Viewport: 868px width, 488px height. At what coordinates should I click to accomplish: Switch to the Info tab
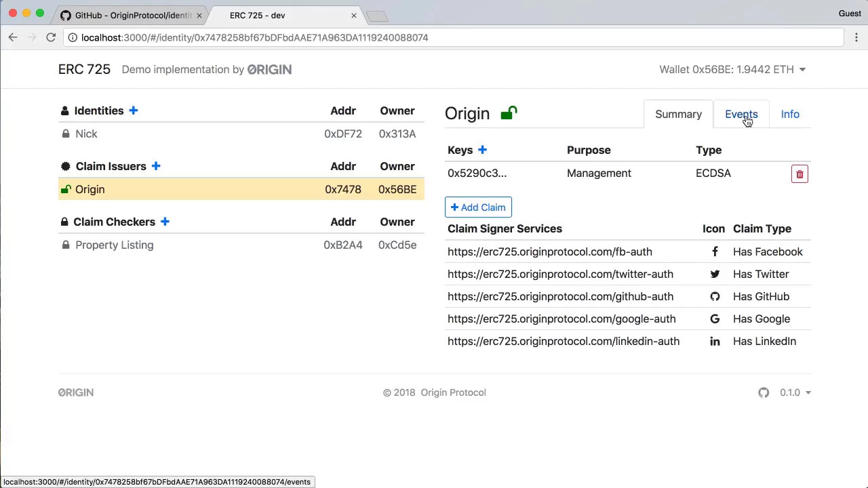click(x=790, y=114)
